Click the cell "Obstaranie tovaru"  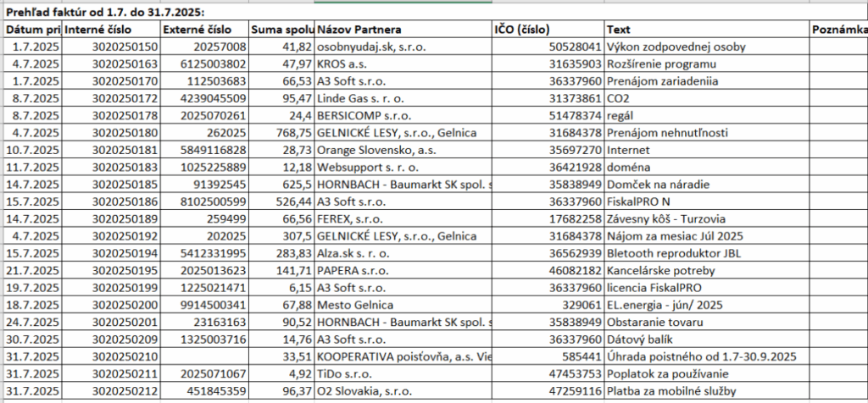[707, 322]
